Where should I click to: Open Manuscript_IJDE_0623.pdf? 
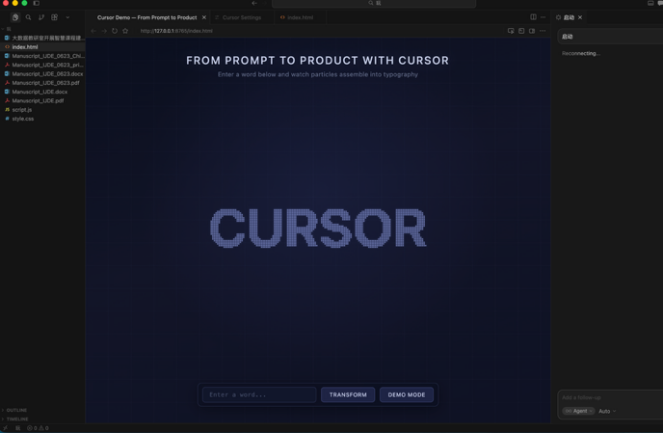tap(43, 83)
